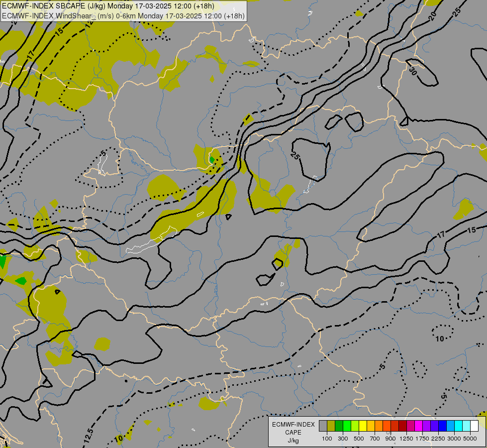Click the cyan swatch just after 3000
Screen dimensions: 487x448
tap(458, 426)
